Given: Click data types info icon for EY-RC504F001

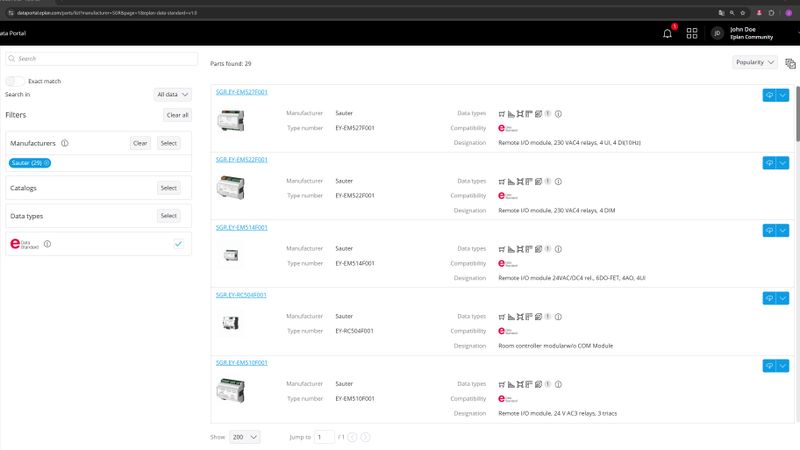Looking at the screenshot, I should (x=558, y=317).
